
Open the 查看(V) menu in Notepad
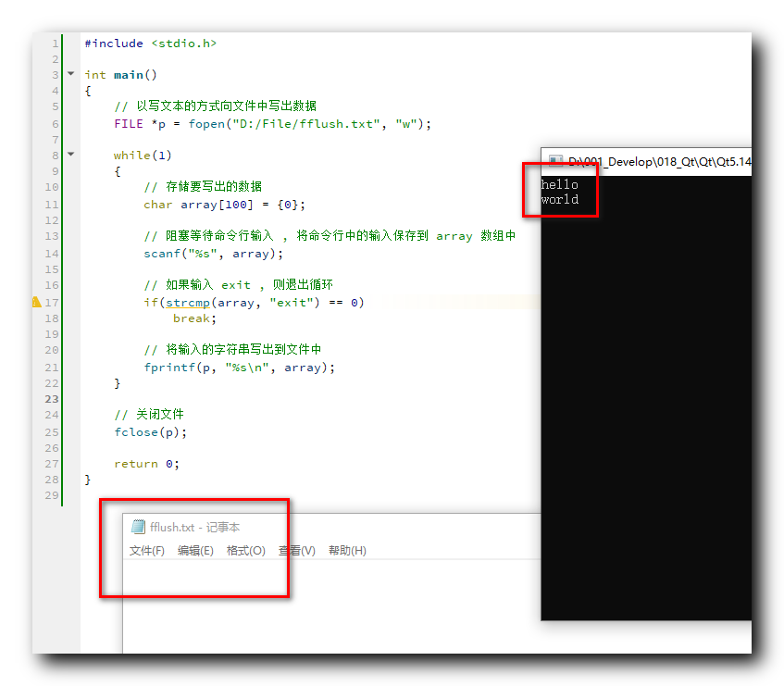click(x=297, y=551)
